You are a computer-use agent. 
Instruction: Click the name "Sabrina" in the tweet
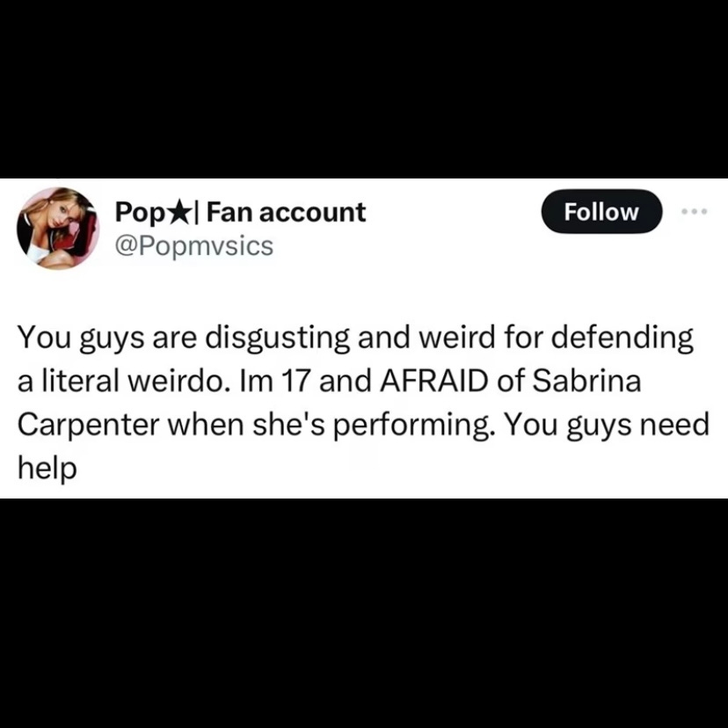(586, 380)
